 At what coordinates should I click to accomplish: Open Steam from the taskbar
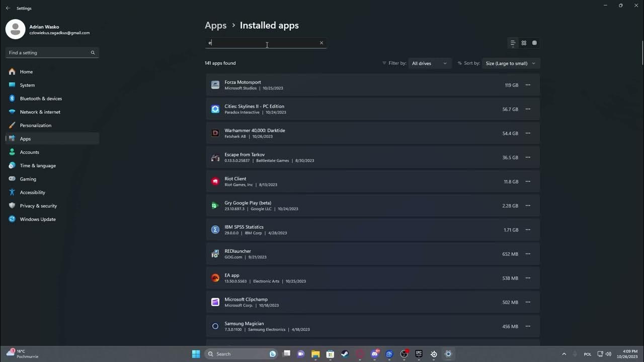click(345, 354)
